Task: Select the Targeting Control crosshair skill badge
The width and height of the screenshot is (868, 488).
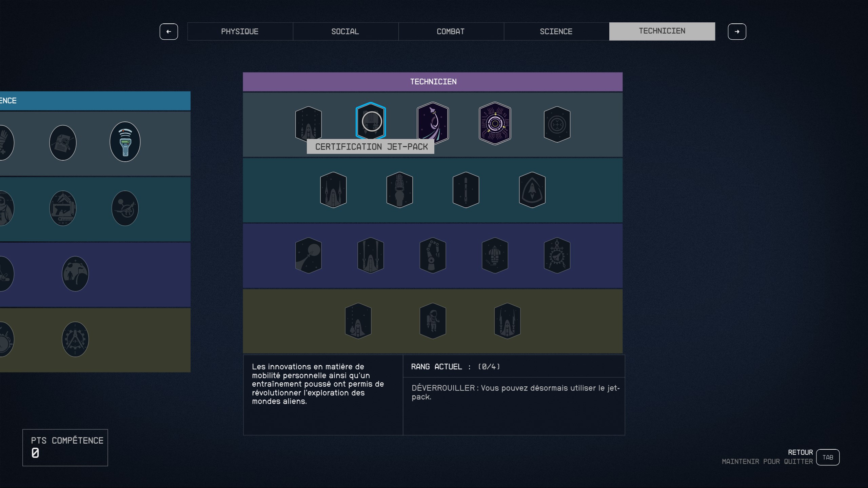Action: click(x=557, y=124)
